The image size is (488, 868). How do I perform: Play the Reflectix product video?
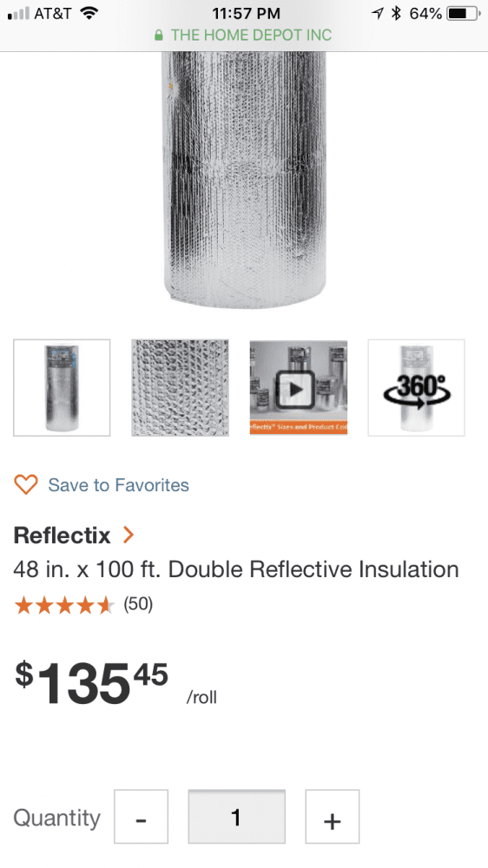[299, 387]
